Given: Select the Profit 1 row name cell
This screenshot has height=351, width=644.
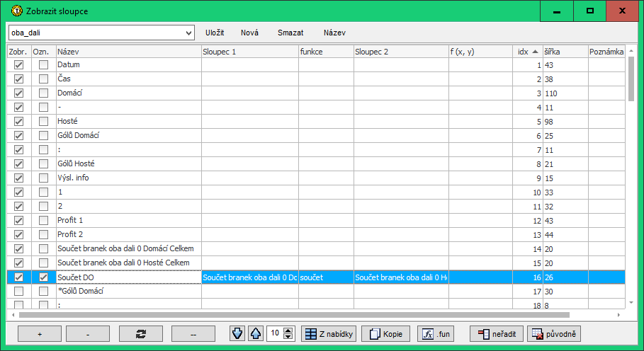Looking at the screenshot, I should [x=128, y=221].
